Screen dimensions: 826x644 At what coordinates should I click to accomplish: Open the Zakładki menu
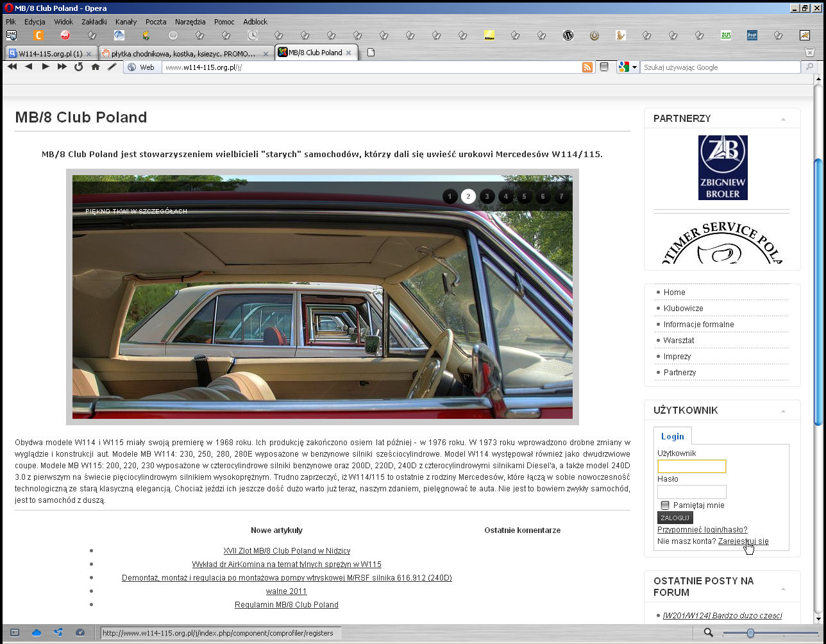94,22
